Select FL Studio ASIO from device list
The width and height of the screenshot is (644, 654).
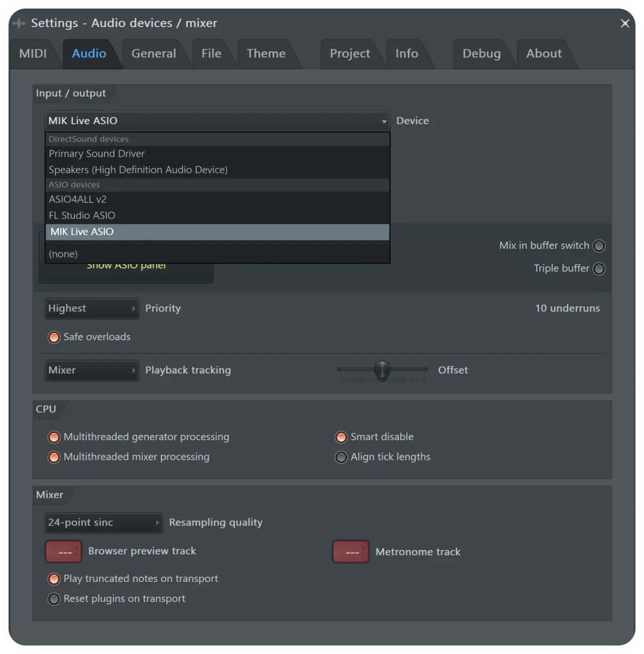[82, 216]
